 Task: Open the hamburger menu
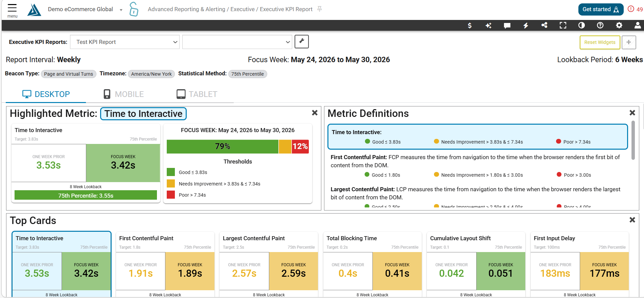click(12, 10)
